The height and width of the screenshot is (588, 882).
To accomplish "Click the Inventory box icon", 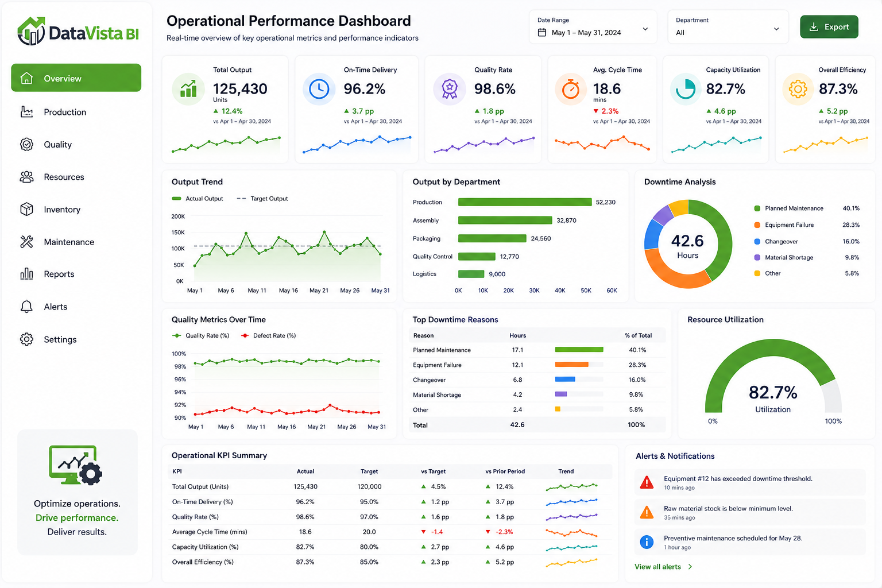I will [26, 209].
